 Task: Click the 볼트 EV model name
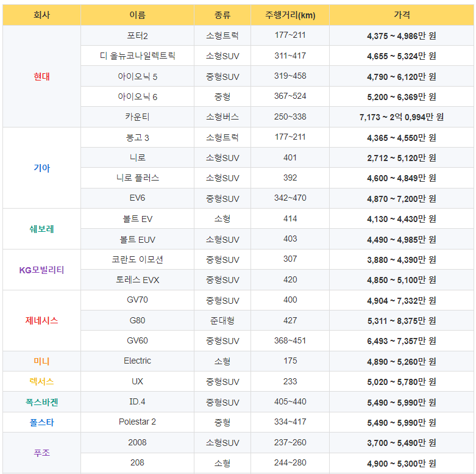coord(137,219)
